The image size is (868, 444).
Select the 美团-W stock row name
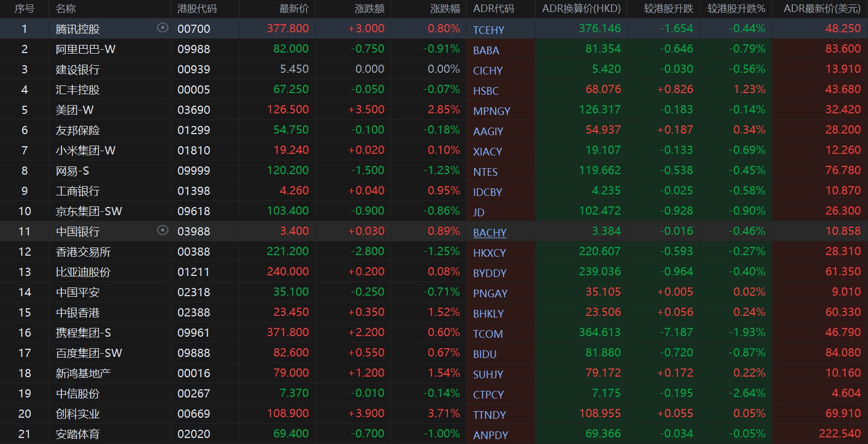(74, 110)
